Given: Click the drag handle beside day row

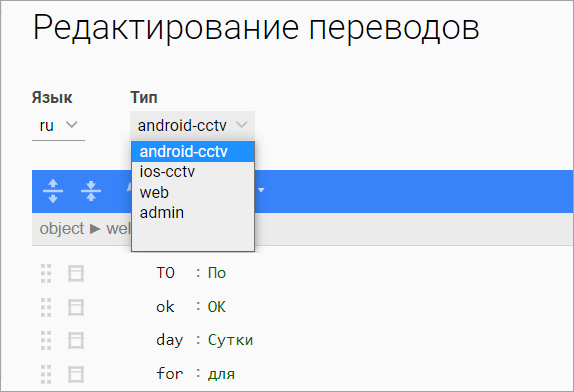Looking at the screenshot, I should pyautogui.click(x=46, y=341).
